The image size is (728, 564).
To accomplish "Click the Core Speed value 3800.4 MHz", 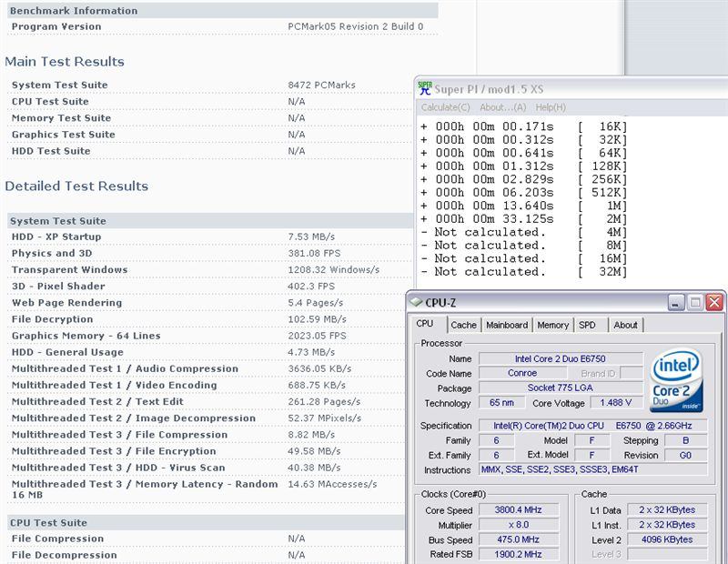I will point(518,509).
